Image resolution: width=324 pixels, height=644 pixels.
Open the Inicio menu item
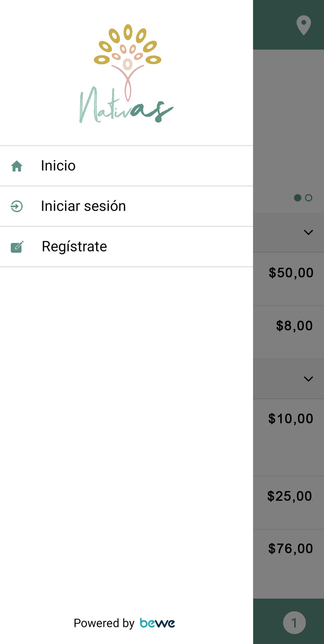126,166
